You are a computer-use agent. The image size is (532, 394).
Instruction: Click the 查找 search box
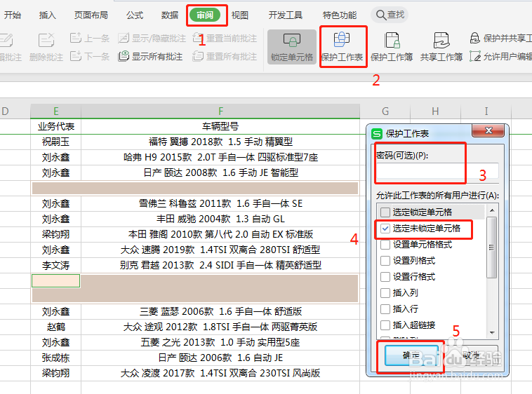click(x=390, y=15)
